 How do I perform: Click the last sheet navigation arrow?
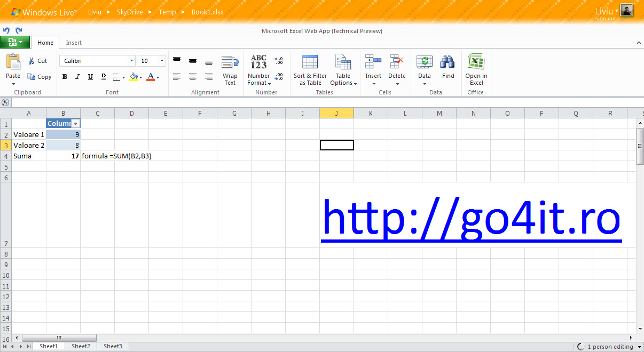[x=28, y=347]
